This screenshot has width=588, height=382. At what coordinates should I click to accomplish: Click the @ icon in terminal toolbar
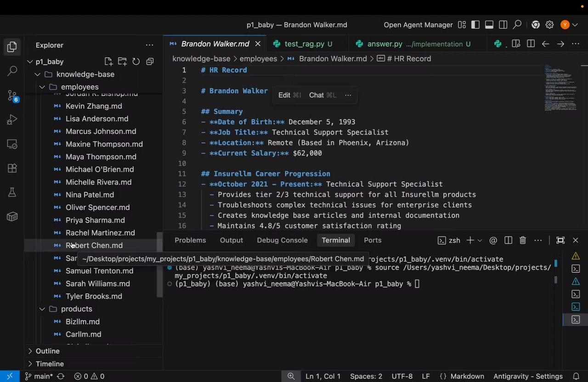tap(493, 240)
